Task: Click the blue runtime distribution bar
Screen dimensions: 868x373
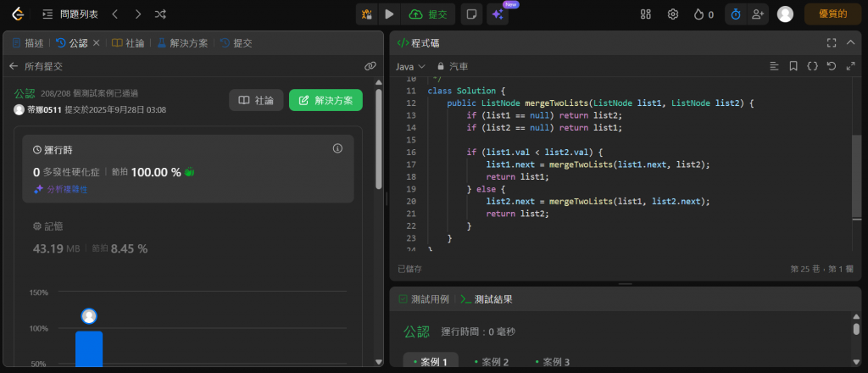Action: click(89, 349)
